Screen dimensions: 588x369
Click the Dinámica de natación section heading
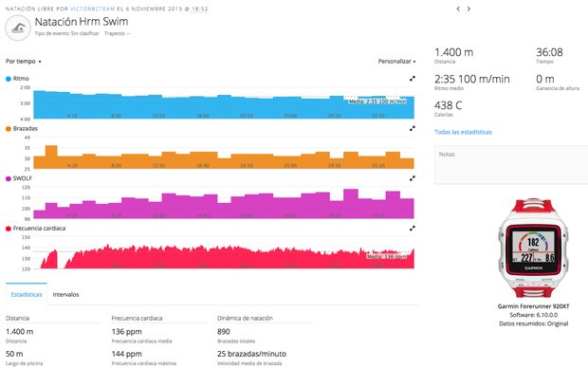(245, 318)
